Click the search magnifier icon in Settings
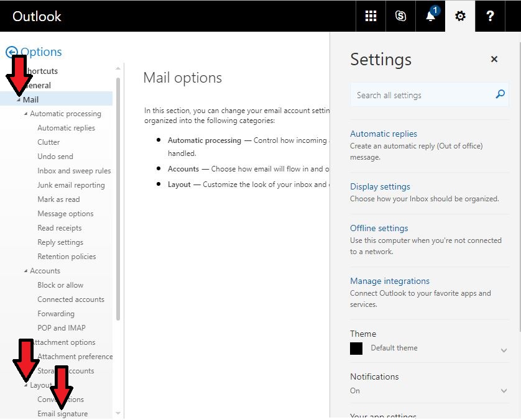The width and height of the screenshot is (521, 420). pyautogui.click(x=500, y=94)
